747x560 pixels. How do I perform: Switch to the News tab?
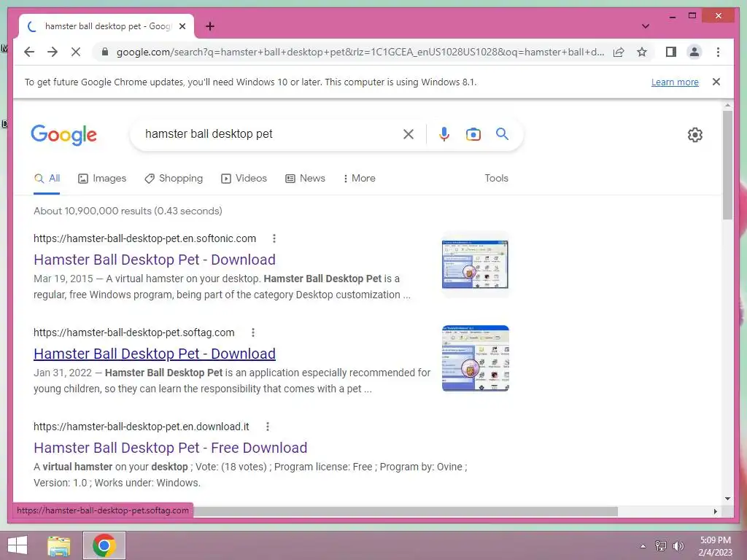pos(306,179)
